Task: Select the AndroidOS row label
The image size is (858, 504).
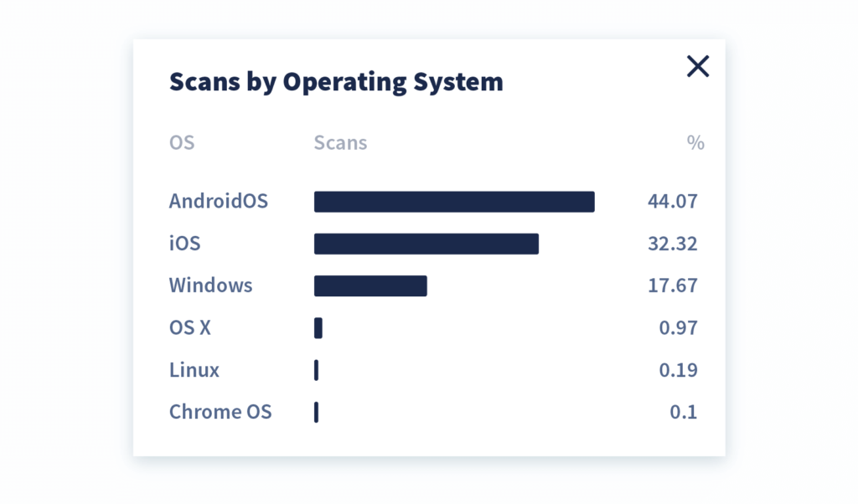Action: [x=219, y=201]
